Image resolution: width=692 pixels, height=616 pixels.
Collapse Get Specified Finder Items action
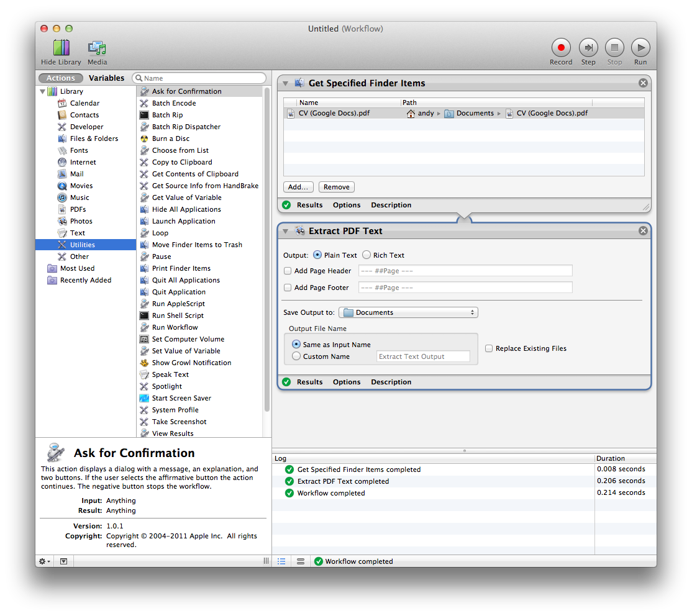(286, 83)
